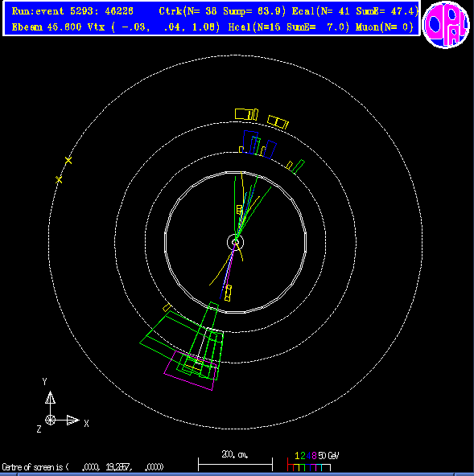Select the upper yellow X marker on the outer ring
The height and width of the screenshot is (476, 474).
68,160
